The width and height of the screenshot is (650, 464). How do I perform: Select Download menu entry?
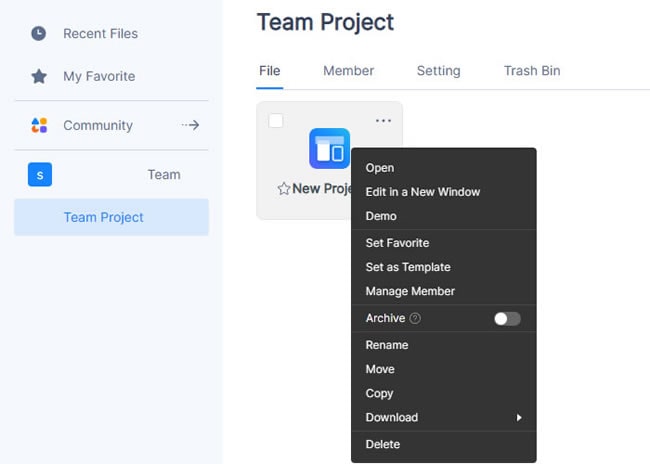444,418
